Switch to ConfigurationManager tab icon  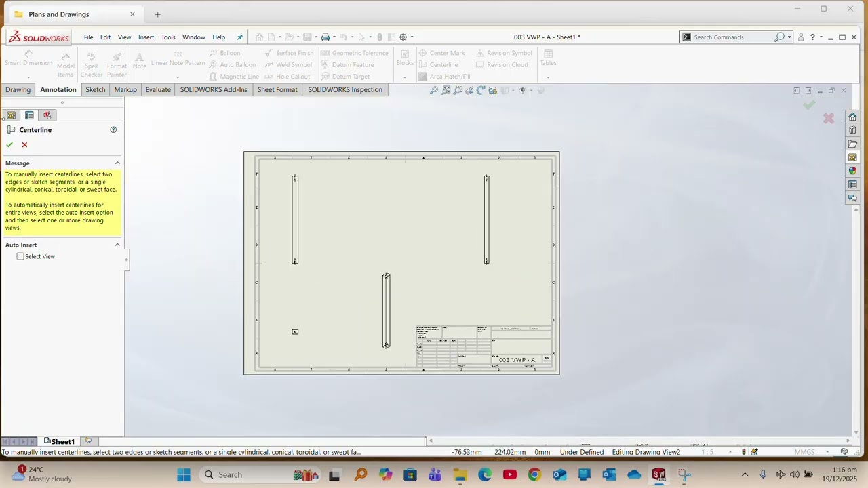point(47,115)
